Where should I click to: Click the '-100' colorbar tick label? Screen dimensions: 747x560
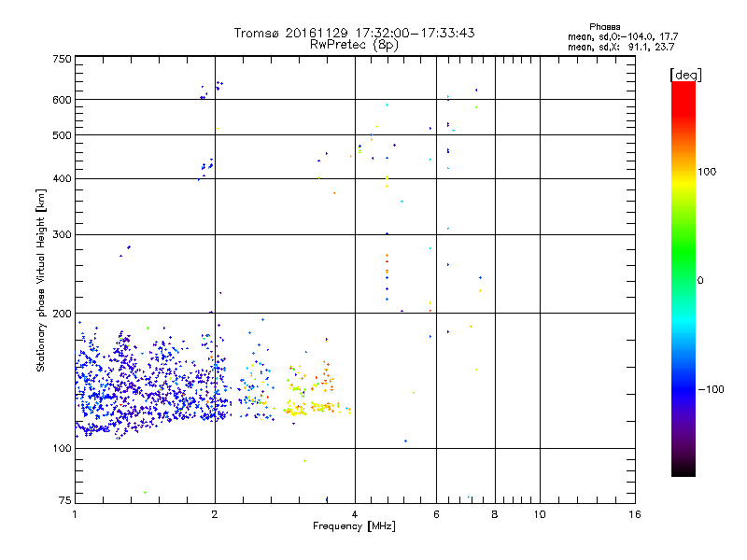pyautogui.click(x=711, y=389)
